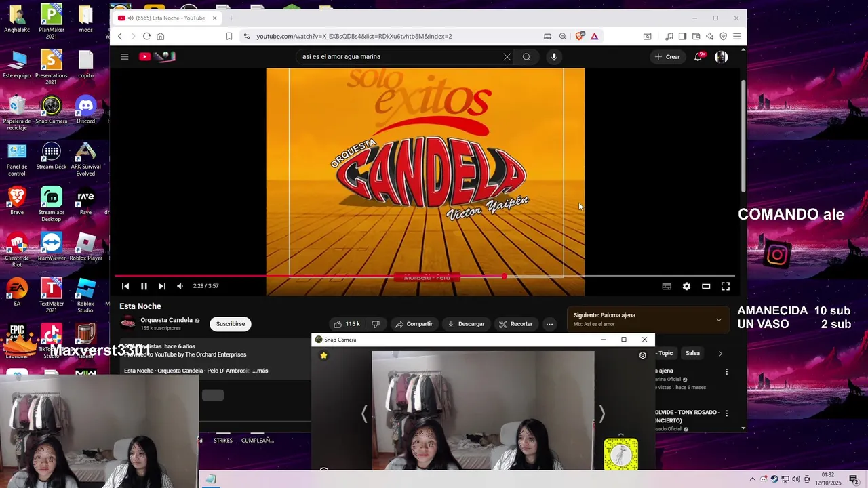Open Snap Camera settings gear
This screenshot has width=868, height=488.
coord(643,355)
